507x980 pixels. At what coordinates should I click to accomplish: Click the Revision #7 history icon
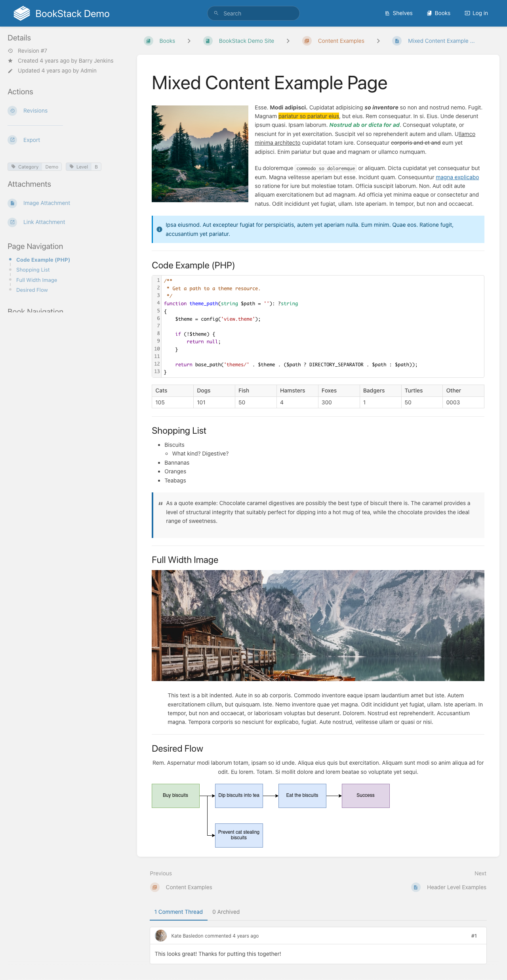point(10,51)
